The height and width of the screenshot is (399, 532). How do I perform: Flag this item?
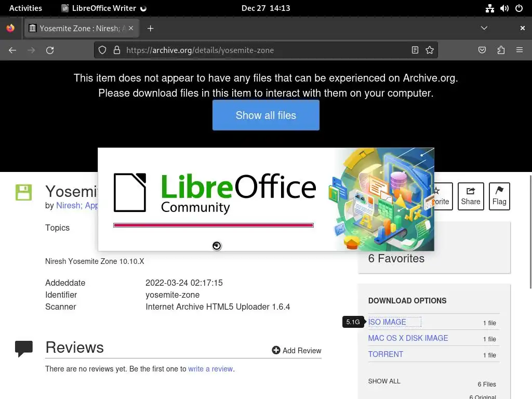[x=499, y=196]
